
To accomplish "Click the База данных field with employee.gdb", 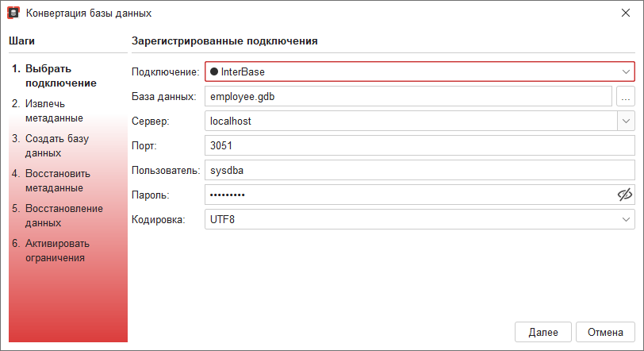I will coord(408,96).
